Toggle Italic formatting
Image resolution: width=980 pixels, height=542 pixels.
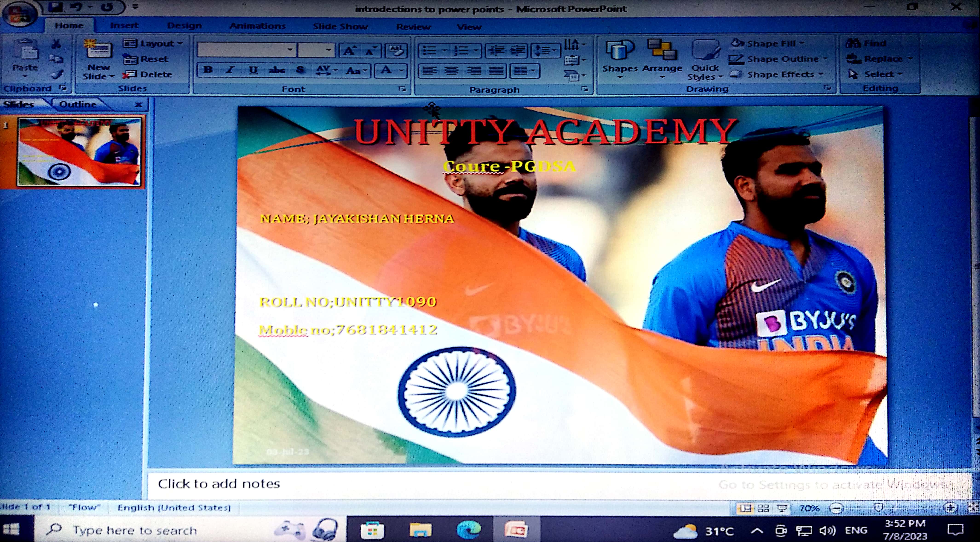pyautogui.click(x=230, y=70)
